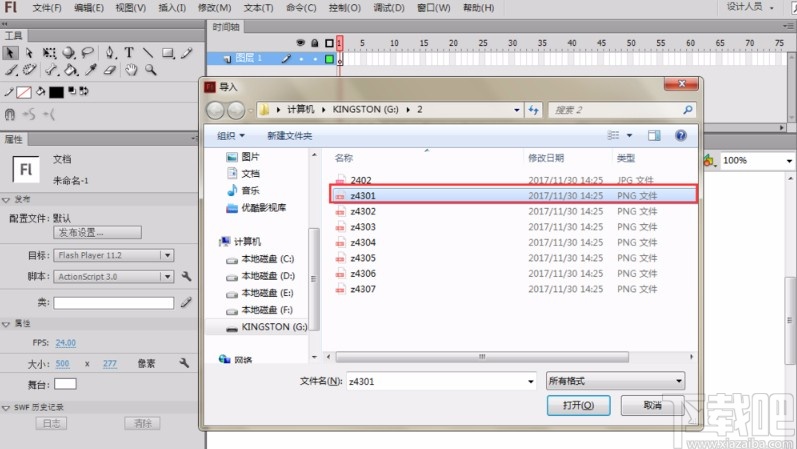This screenshot has height=449, width=797.
Task: Open 文件(F) menu
Action: [x=47, y=8]
